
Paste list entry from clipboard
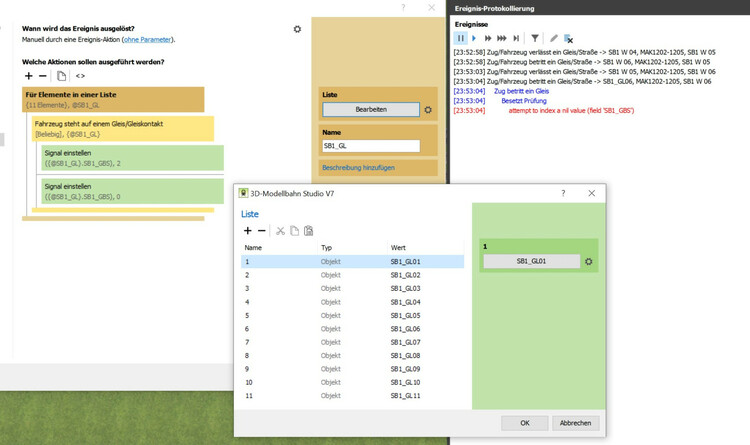[x=309, y=231]
